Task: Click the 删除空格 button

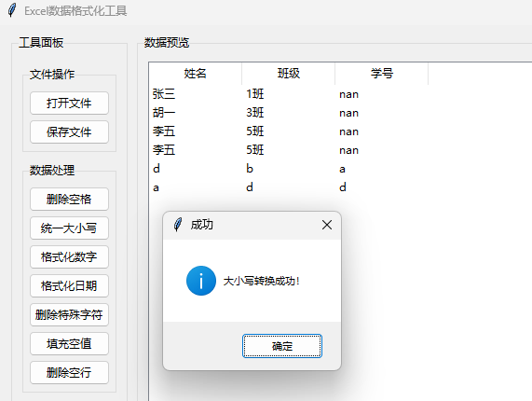Action: click(69, 199)
